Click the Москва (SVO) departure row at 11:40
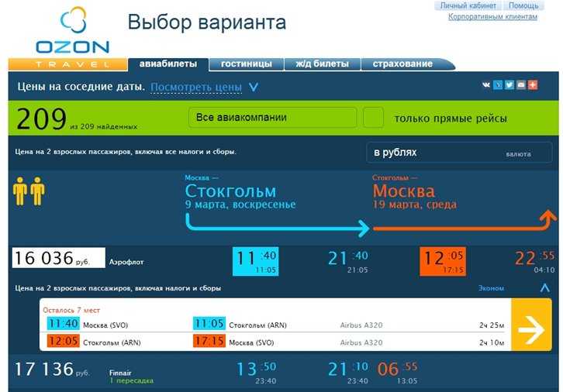The height and width of the screenshot is (392, 563). (105, 325)
